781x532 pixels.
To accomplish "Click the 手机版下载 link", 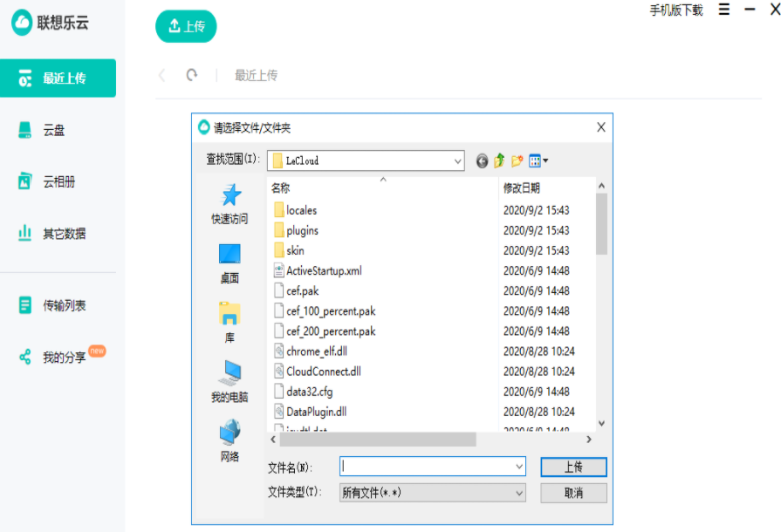I will coord(676,10).
